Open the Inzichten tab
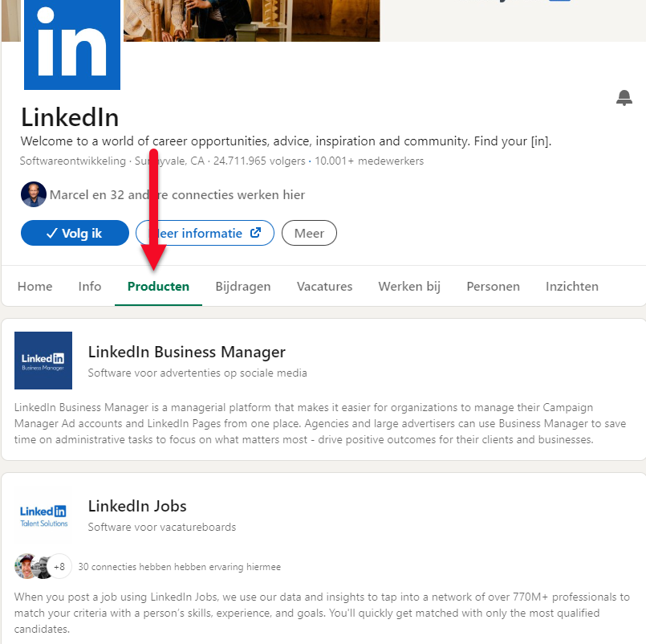The image size is (646, 644). click(x=572, y=286)
